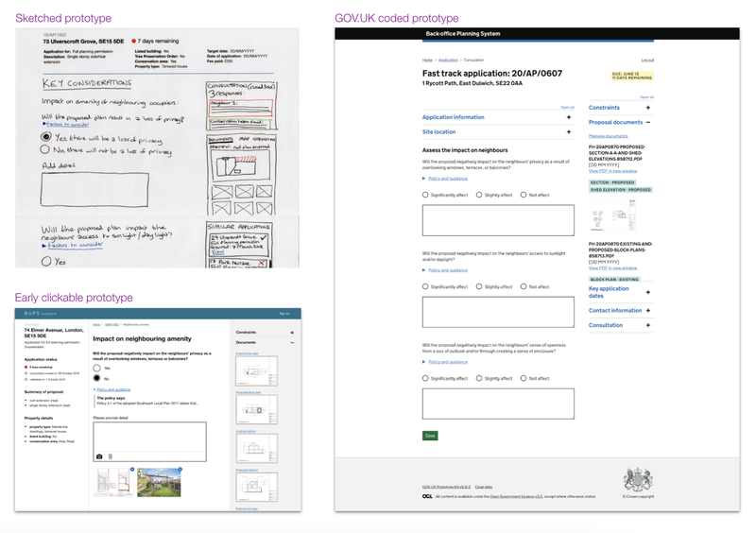Select 'No, there will not be a loss of privacy' in sketch

tap(44, 149)
